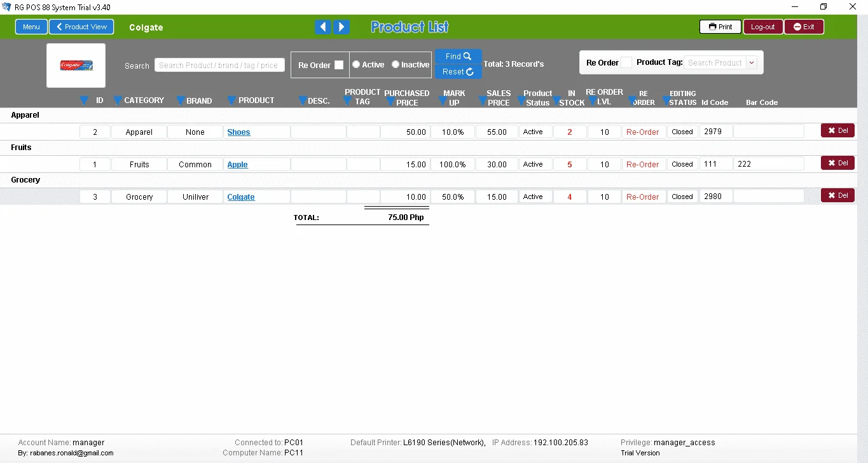Screen dimensions: 868x463
Task: Click Re-Order in the Shoes row
Action: click(x=643, y=132)
